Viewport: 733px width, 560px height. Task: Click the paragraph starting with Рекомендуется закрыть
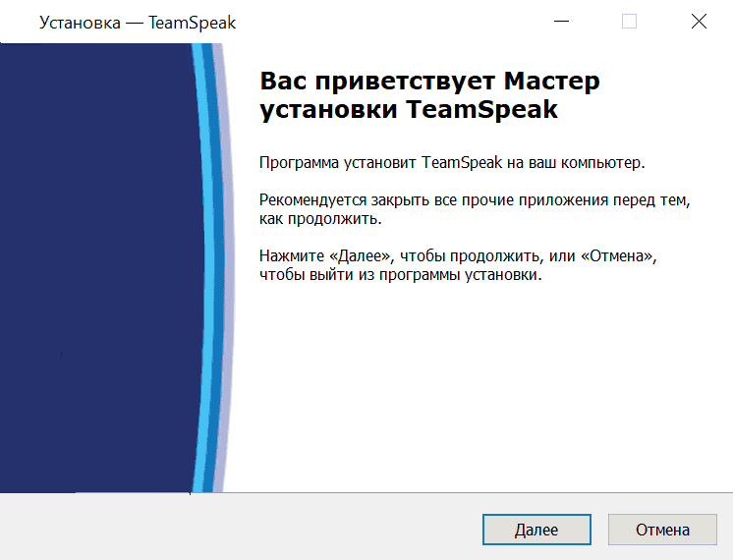pyautogui.click(x=475, y=209)
